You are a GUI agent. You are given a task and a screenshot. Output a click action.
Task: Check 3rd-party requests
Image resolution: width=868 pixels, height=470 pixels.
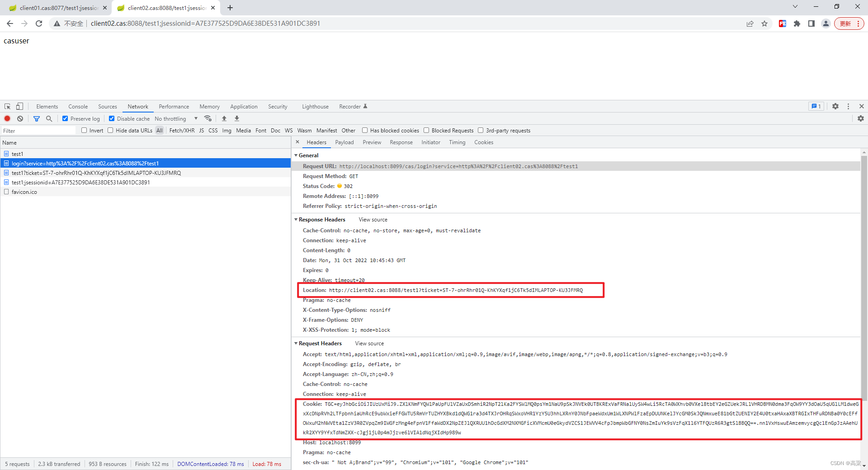(x=481, y=130)
